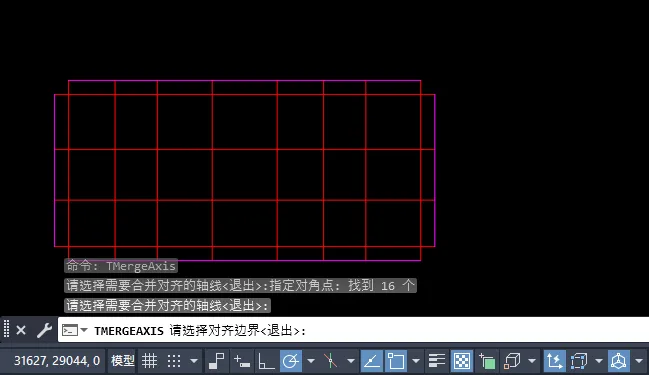
Task: Disable object snap tracking icon
Action: coord(371,361)
